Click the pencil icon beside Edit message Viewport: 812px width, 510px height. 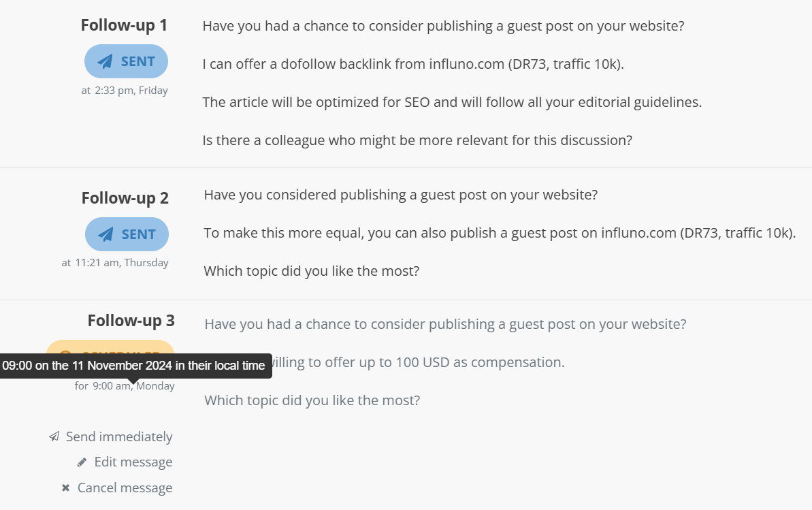point(82,462)
